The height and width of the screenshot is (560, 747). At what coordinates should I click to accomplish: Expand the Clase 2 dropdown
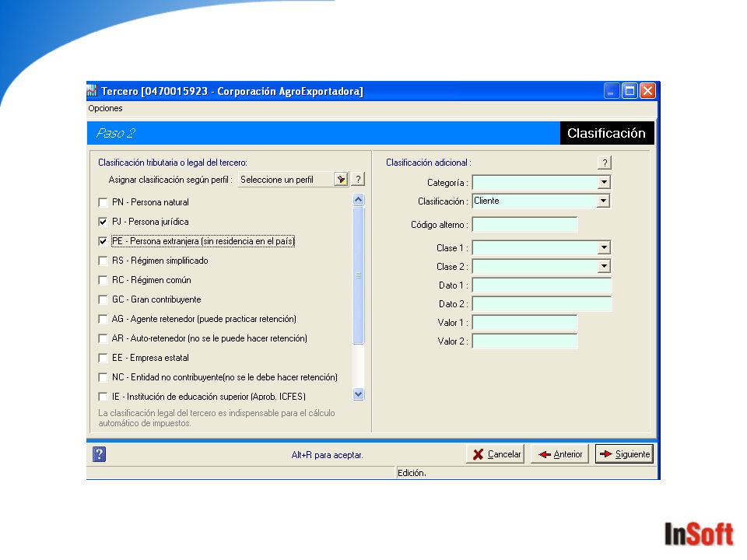click(x=604, y=266)
